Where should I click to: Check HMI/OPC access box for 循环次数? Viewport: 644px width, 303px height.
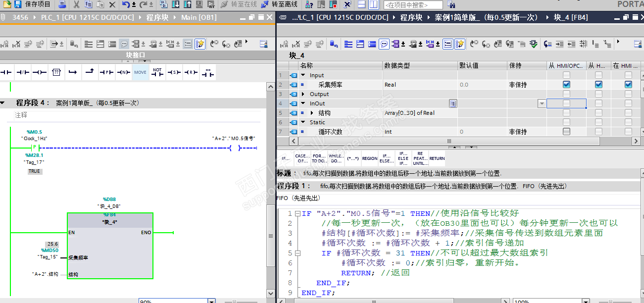click(x=566, y=132)
